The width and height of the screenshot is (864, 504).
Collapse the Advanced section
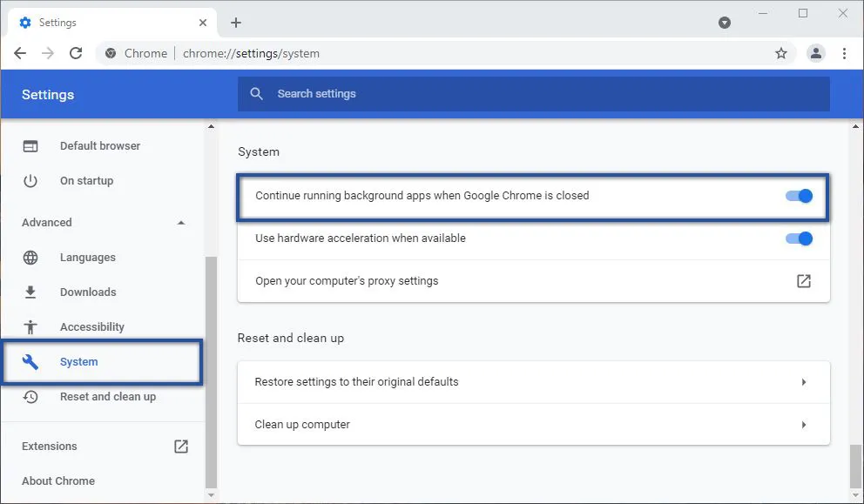tap(180, 222)
